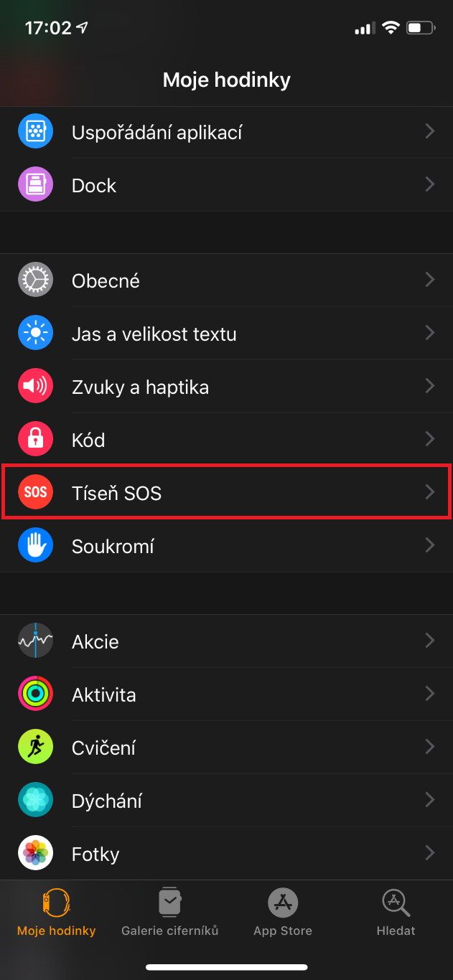Expand the Dýchání row chevron

[x=430, y=800]
